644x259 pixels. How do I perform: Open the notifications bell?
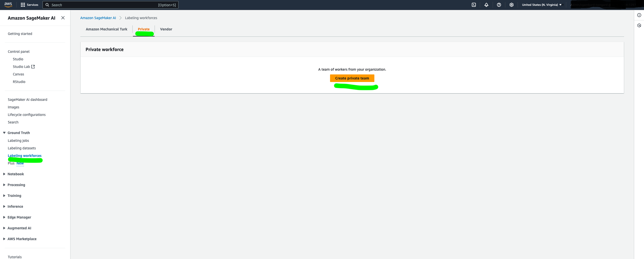(x=486, y=5)
